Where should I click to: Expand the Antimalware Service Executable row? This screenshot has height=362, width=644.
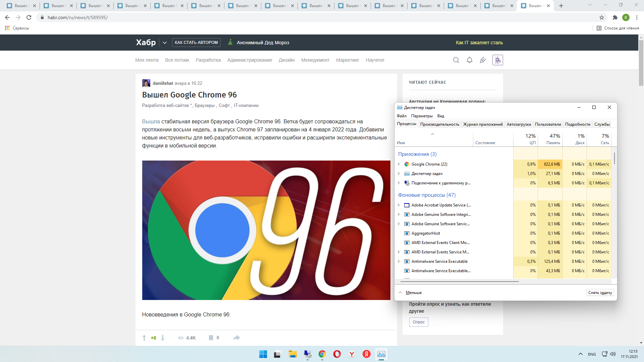(398, 261)
